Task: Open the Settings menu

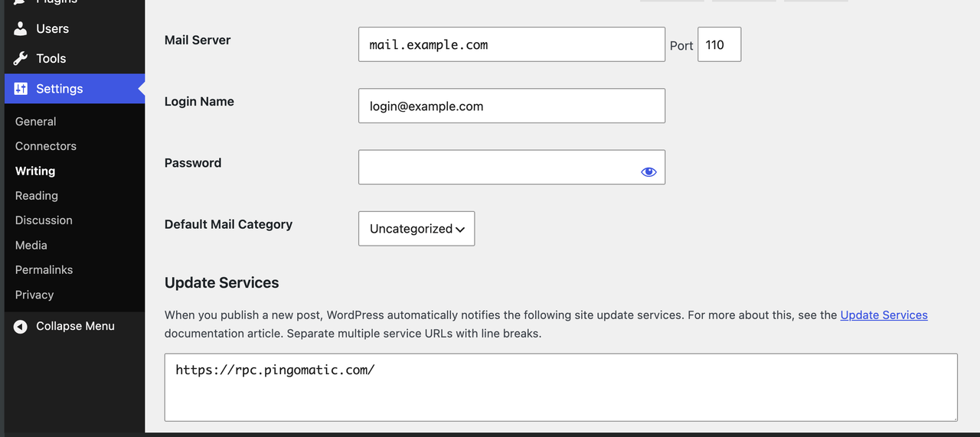Action: click(x=74, y=89)
